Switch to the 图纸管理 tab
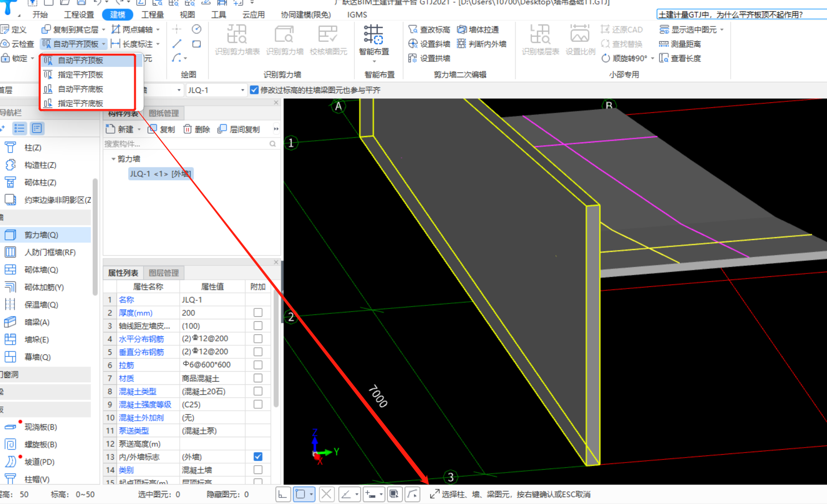Viewport: 827px width, 504px height. (164, 113)
